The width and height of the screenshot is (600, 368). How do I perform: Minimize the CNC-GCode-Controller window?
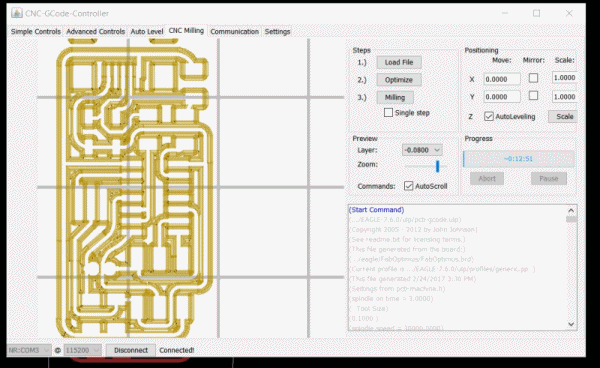click(x=505, y=13)
